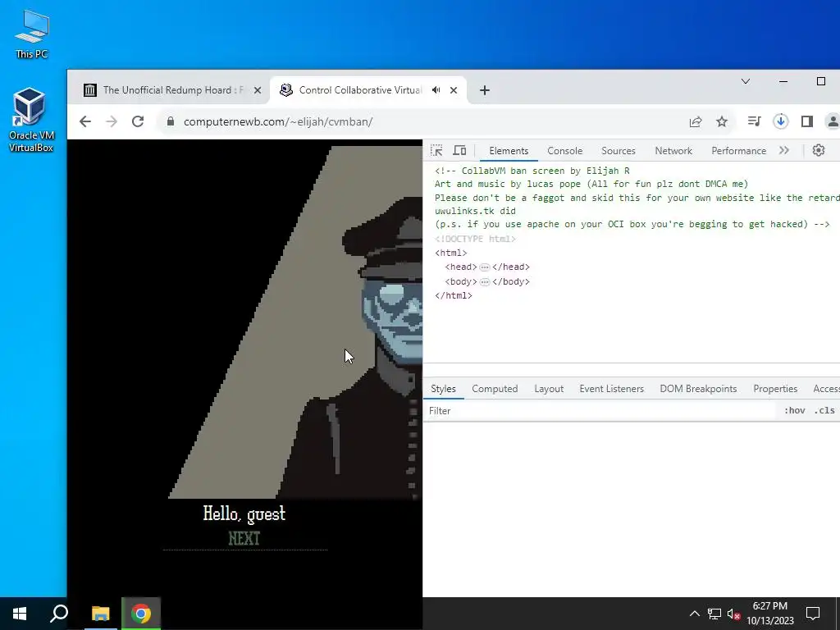Open a new Chrome tab
The height and width of the screenshot is (630, 840).
[484, 90]
